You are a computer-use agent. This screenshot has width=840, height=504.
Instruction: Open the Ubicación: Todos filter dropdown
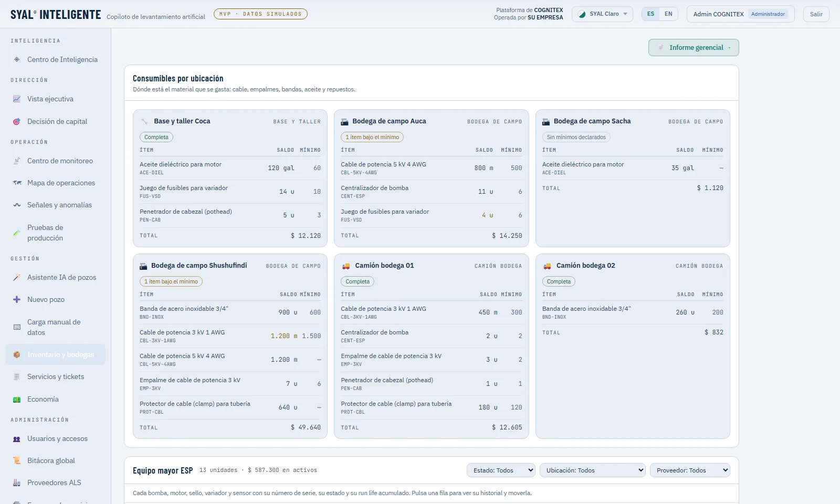coord(592,470)
